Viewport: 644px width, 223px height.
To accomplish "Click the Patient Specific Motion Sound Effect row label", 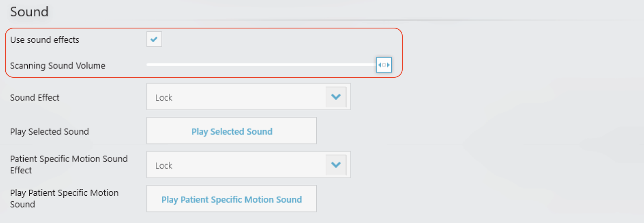I will point(68,164).
